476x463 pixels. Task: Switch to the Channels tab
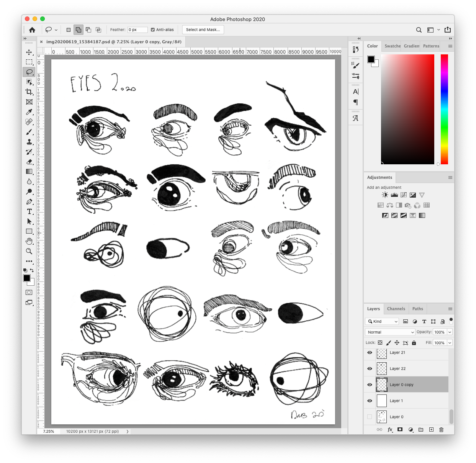(396, 309)
